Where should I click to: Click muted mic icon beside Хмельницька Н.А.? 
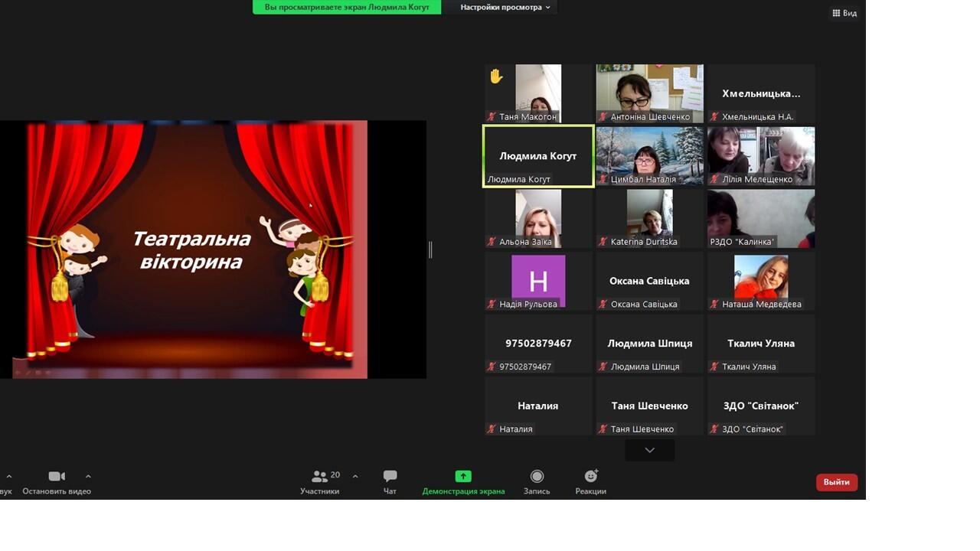(714, 117)
